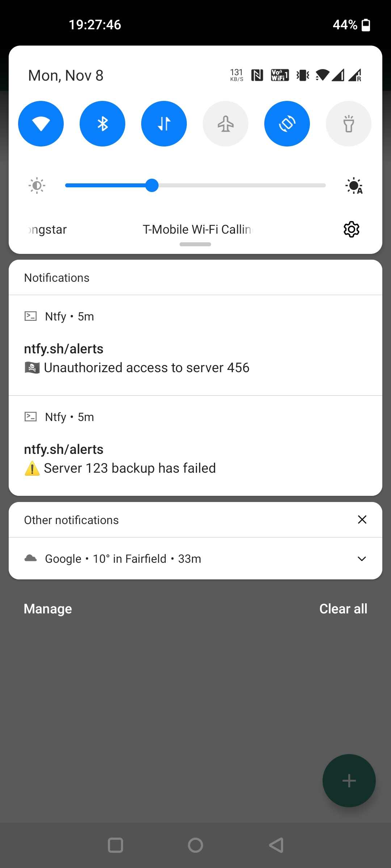The image size is (391, 868).
Task: Tap the Google weather cloud icon
Action: point(31,558)
